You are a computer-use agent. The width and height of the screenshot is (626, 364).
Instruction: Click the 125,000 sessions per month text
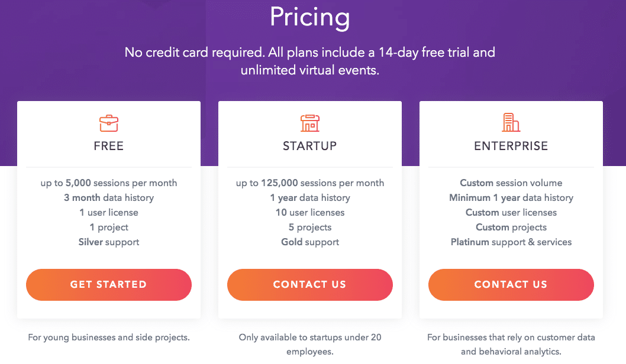(x=309, y=183)
